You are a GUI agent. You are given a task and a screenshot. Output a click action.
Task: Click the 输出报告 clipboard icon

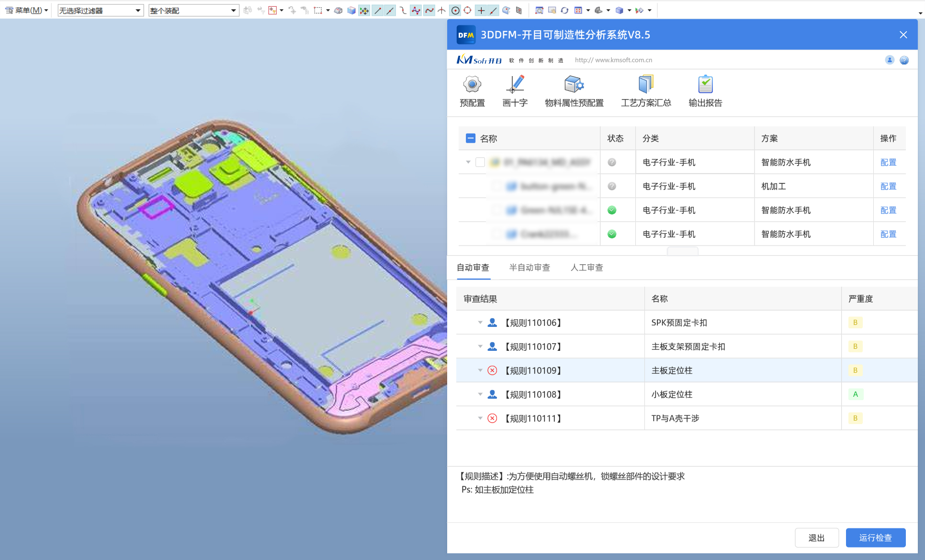point(705,85)
